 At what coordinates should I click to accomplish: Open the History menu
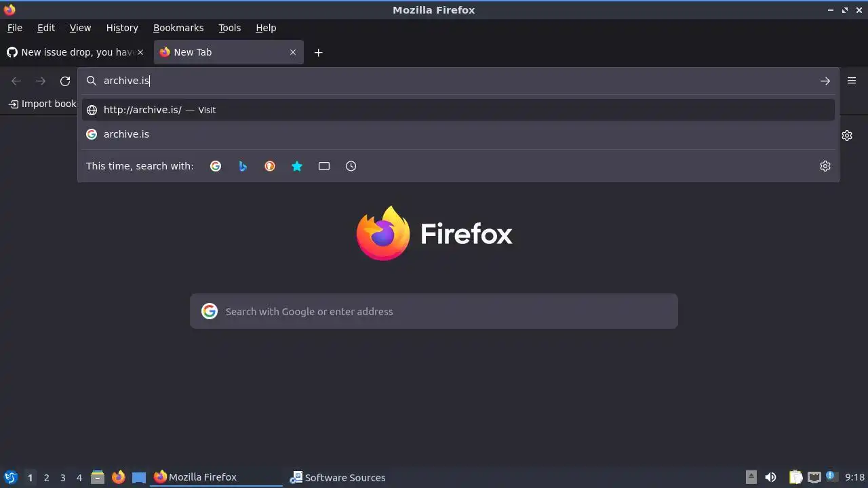[x=122, y=28]
